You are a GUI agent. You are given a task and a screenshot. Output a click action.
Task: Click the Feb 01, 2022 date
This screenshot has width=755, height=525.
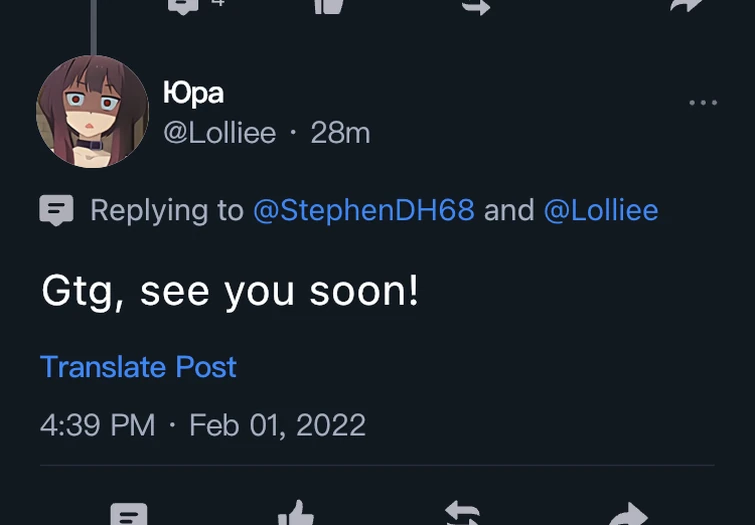[x=277, y=425]
